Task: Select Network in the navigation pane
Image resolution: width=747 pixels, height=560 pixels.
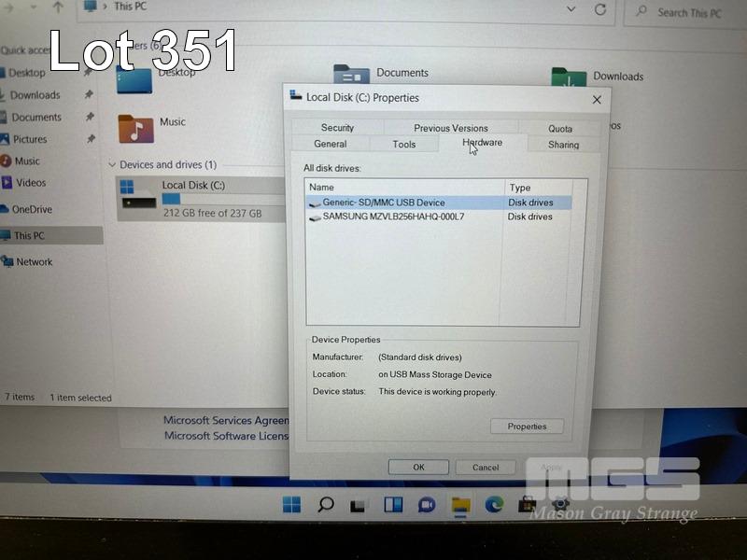Action: 34,262
